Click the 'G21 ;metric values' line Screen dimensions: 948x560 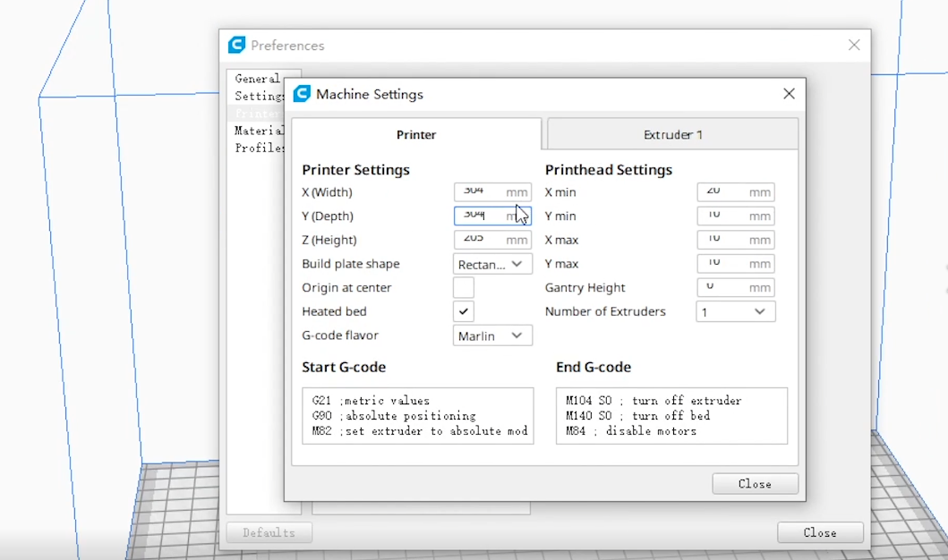point(371,401)
